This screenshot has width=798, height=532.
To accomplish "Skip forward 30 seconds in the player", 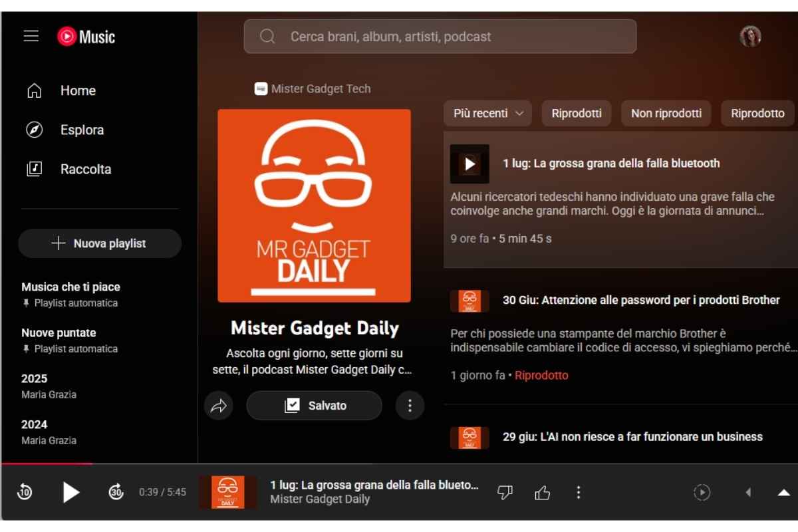I will pos(116,492).
